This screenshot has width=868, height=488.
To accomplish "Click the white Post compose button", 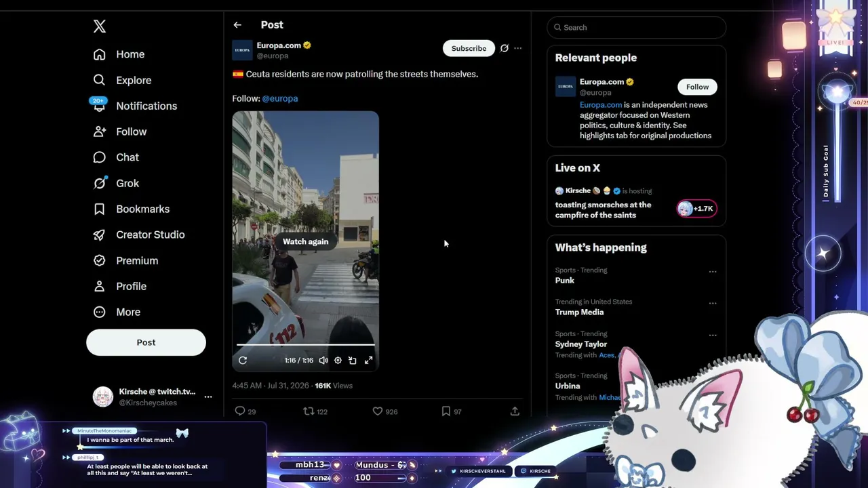I will tap(146, 342).
